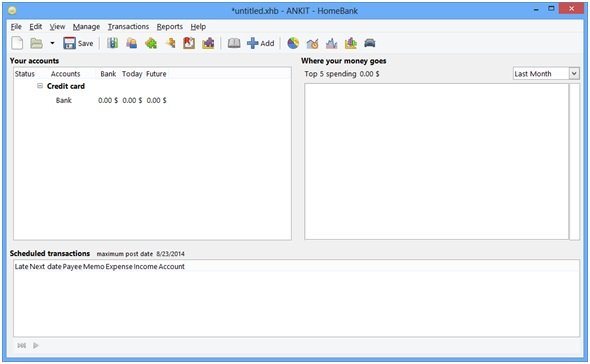The width and height of the screenshot is (590, 364).
Task: Open the Last Month period dropdown
Action: (546, 74)
